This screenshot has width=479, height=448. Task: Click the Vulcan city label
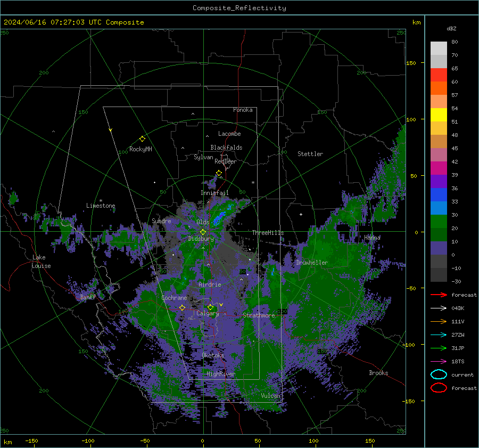pos(270,396)
